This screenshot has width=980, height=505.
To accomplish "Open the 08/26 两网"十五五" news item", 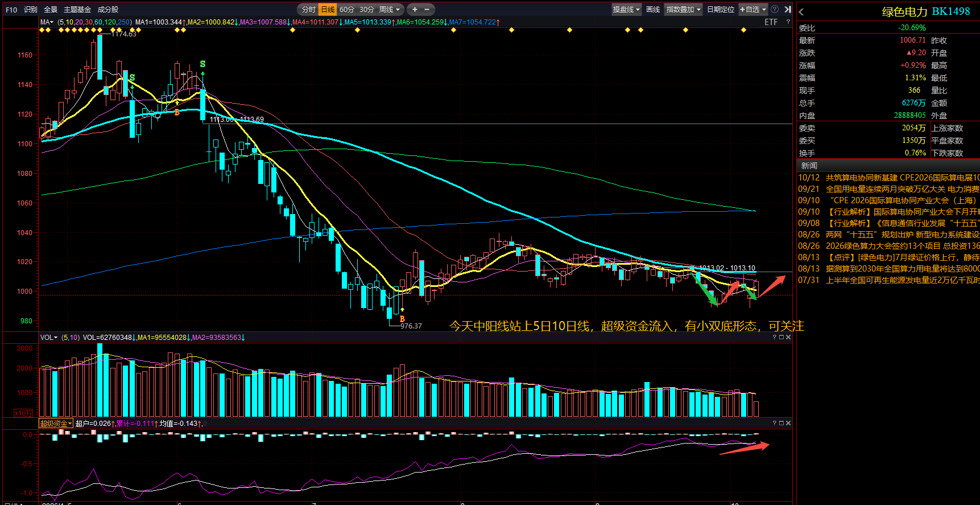I will click(x=888, y=235).
